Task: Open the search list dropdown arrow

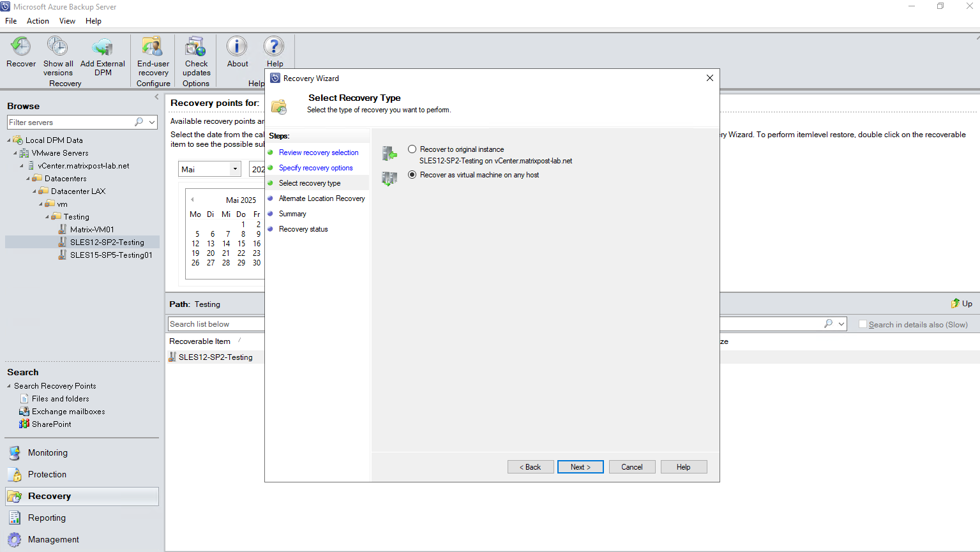Action: pyautogui.click(x=841, y=324)
